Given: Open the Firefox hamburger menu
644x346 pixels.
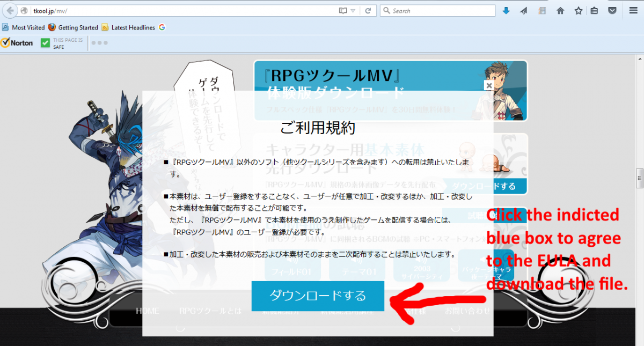Looking at the screenshot, I should pos(633,11).
